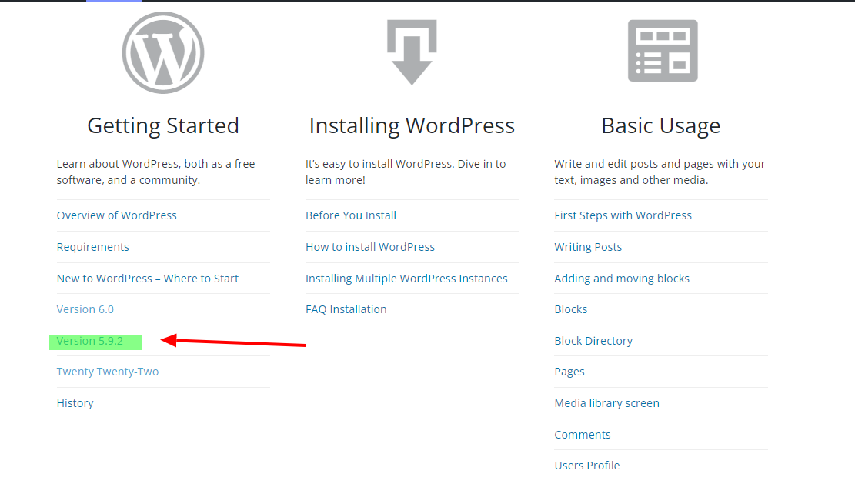Select the Requirements link
Viewport: 855px width, 504px height.
(92, 246)
